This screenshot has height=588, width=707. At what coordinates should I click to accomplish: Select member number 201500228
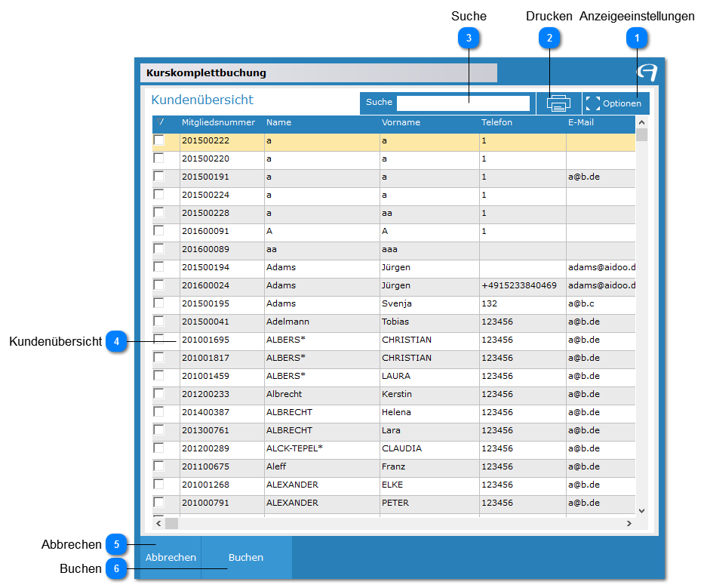(x=205, y=213)
